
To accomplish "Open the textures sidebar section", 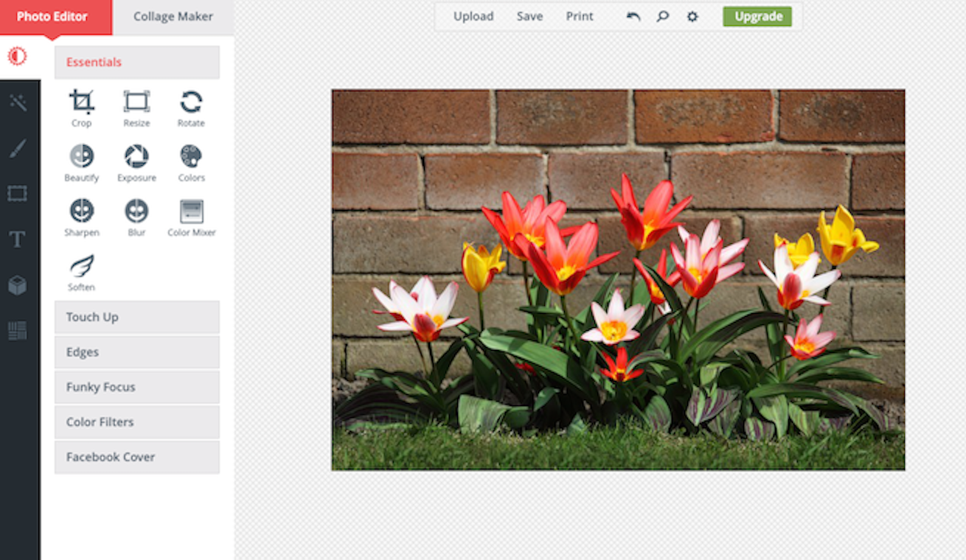I will tap(17, 331).
